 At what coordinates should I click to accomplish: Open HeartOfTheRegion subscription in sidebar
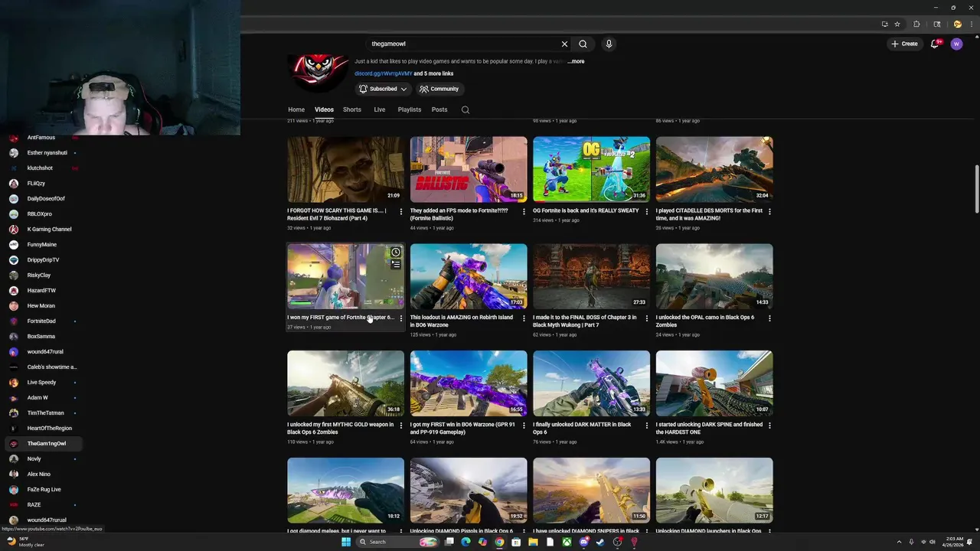[43, 429]
